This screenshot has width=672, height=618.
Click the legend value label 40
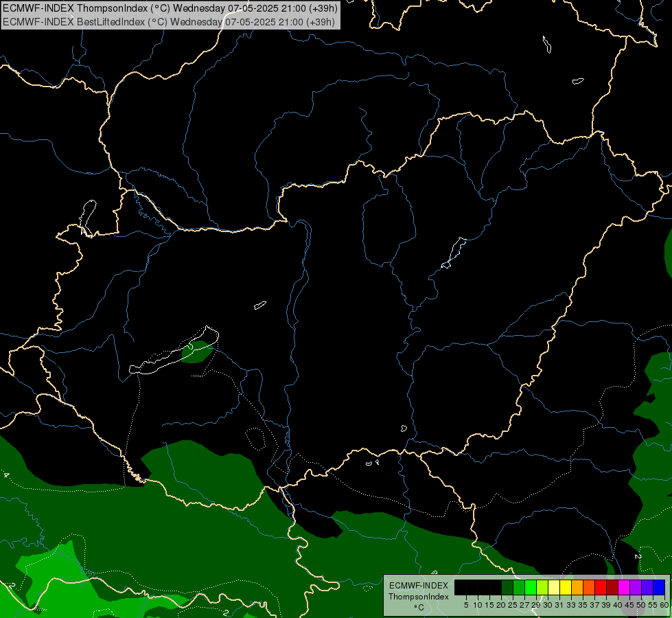(x=618, y=605)
